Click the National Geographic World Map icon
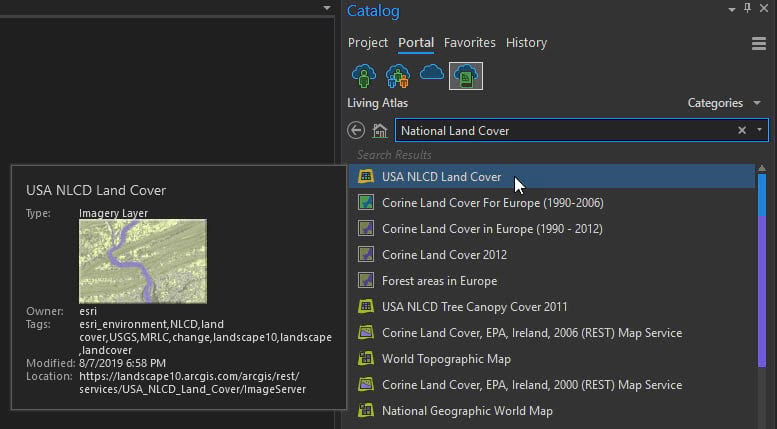The height and width of the screenshot is (429, 777). 366,410
